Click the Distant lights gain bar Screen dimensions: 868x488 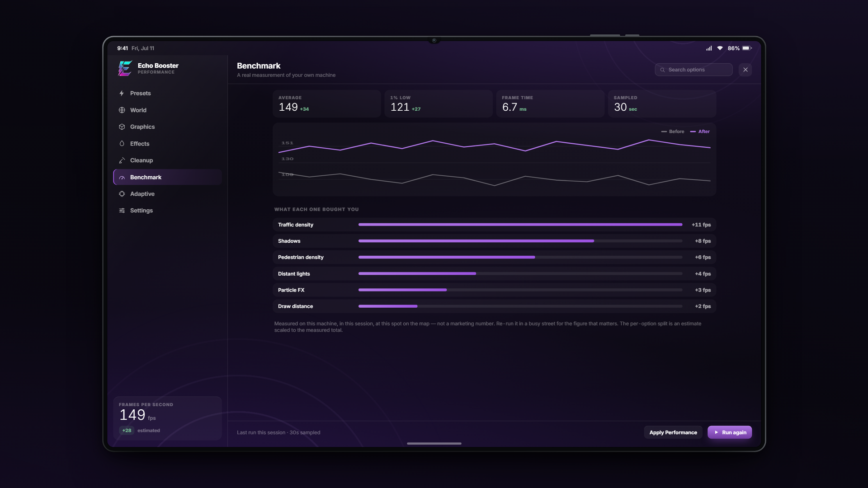(x=520, y=273)
